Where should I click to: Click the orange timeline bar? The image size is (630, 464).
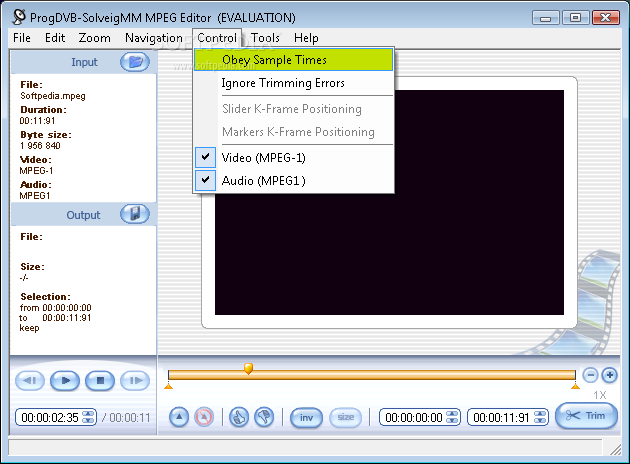(372, 375)
